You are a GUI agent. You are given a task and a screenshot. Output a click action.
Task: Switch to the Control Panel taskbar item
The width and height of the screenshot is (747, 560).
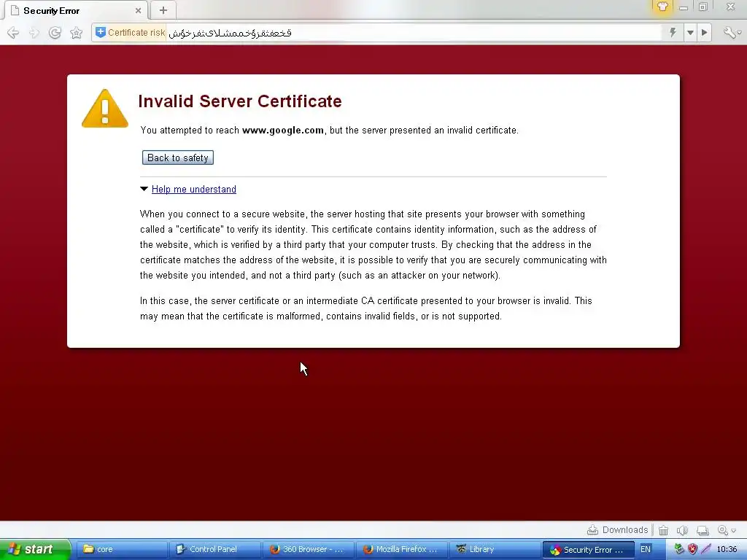214,549
